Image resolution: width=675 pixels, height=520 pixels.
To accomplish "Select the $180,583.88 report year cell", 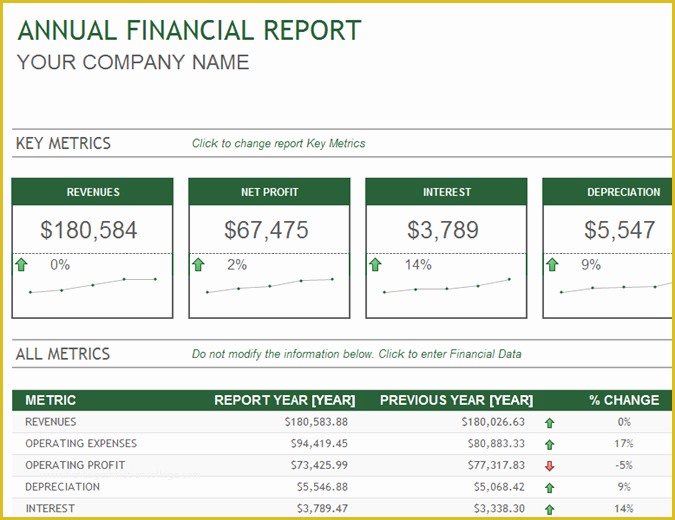I will coord(316,422).
